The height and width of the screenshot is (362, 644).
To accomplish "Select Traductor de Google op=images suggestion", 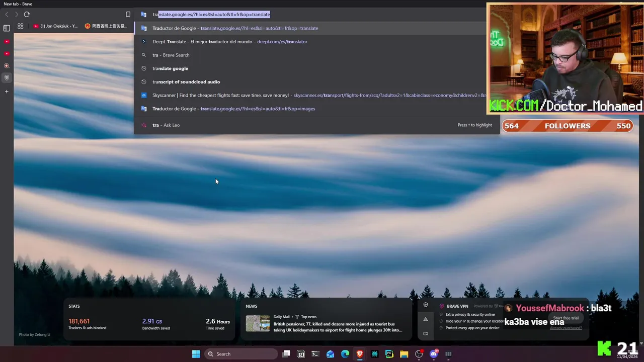I will [317, 109].
